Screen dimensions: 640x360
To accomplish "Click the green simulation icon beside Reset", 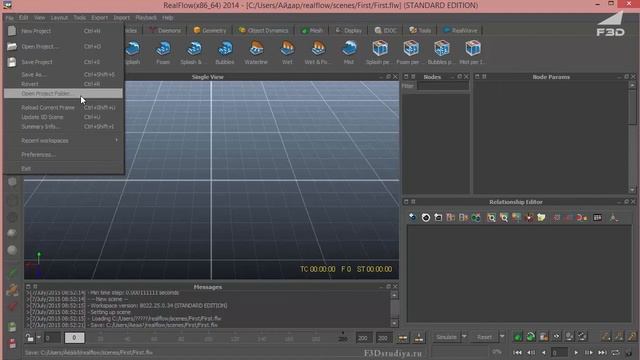I will [x=518, y=337].
